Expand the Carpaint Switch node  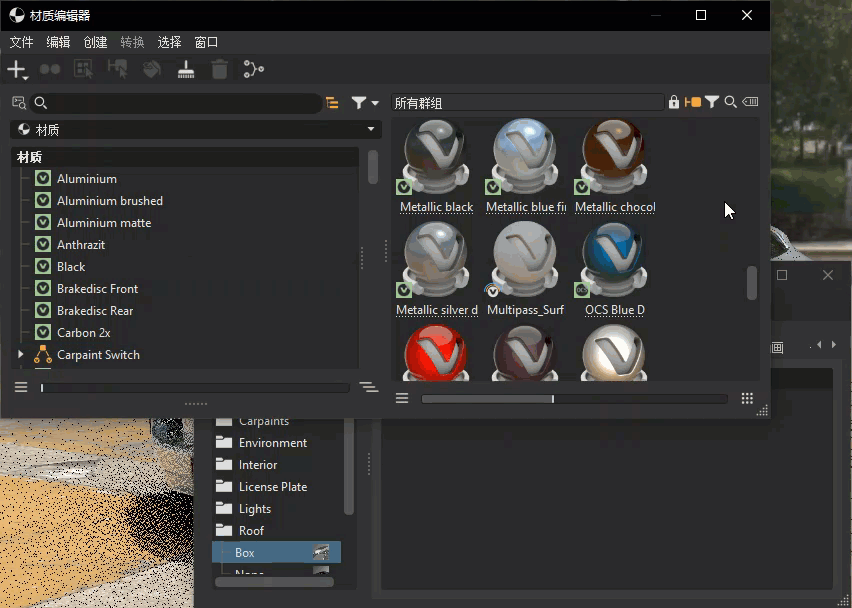21,354
